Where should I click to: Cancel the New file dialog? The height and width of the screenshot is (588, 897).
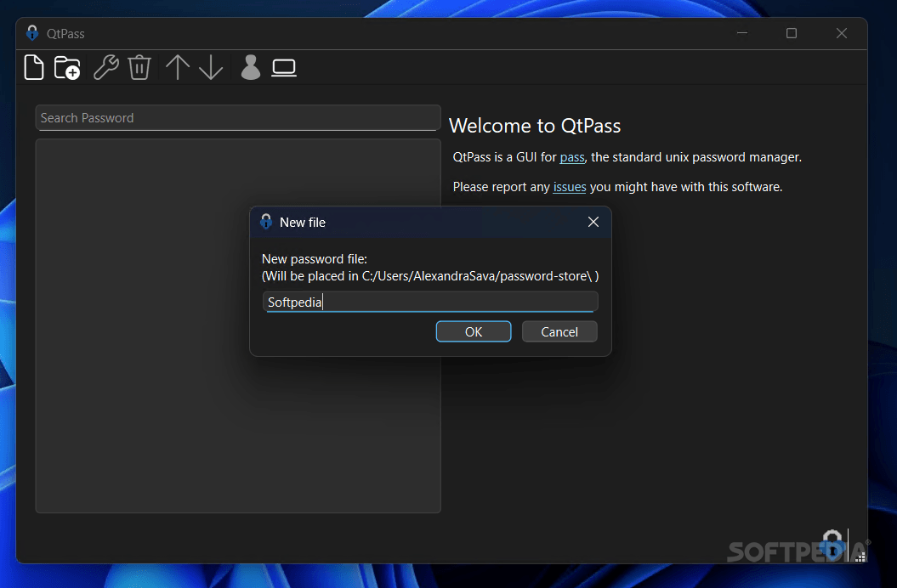point(559,331)
